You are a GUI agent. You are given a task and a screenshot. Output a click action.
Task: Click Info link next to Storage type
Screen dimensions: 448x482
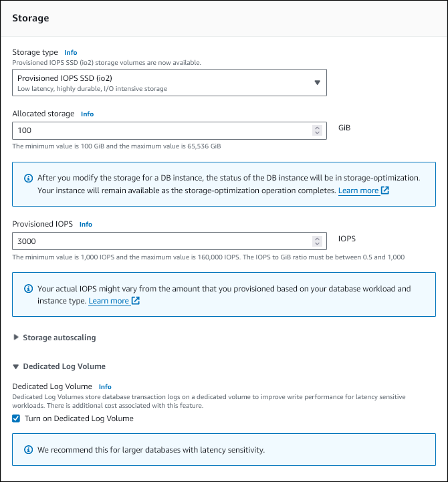coord(70,52)
